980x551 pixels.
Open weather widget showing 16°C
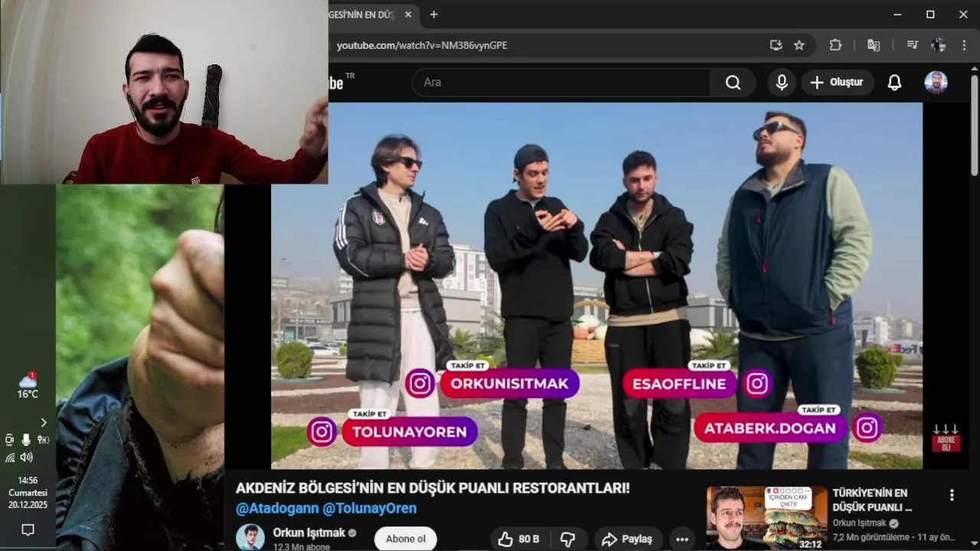click(x=28, y=386)
